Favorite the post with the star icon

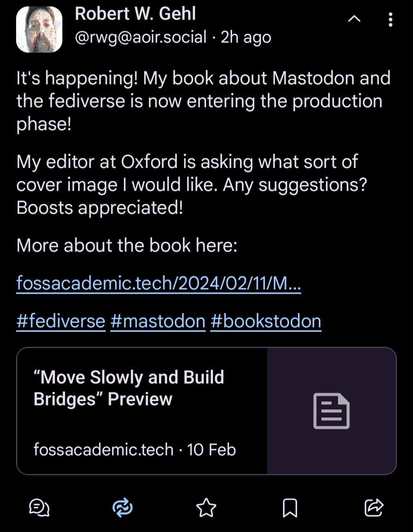(206, 508)
